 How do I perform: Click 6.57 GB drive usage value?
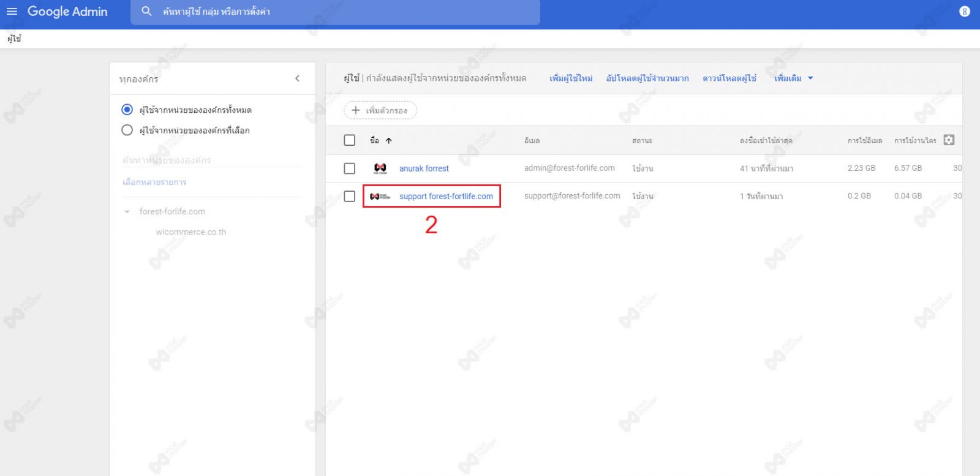coord(908,168)
